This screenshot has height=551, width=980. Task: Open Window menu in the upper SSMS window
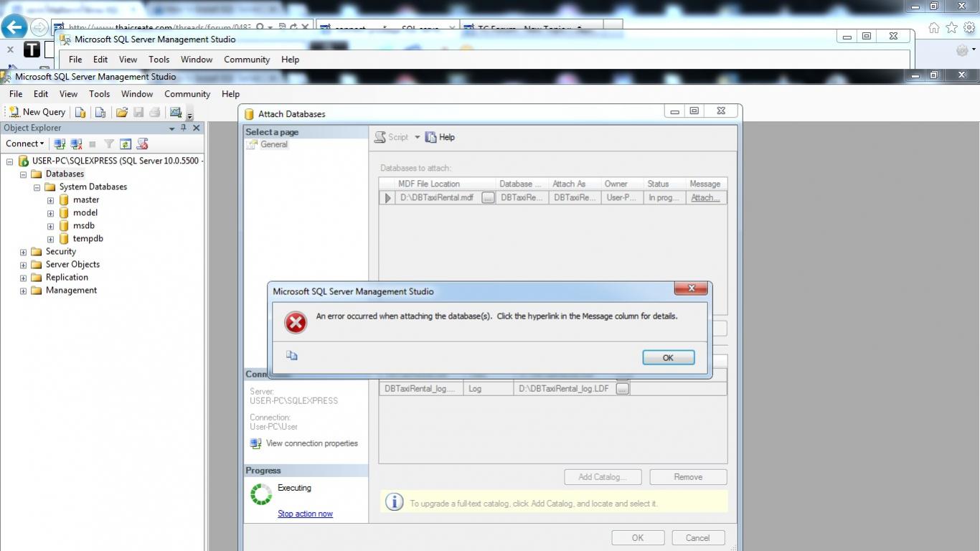197,60
